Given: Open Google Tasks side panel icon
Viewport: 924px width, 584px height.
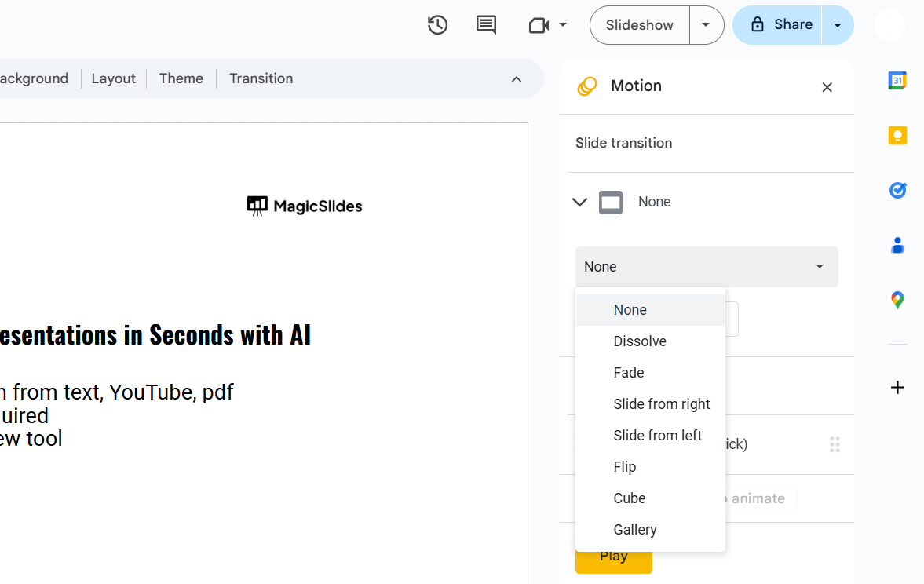Looking at the screenshot, I should [897, 190].
